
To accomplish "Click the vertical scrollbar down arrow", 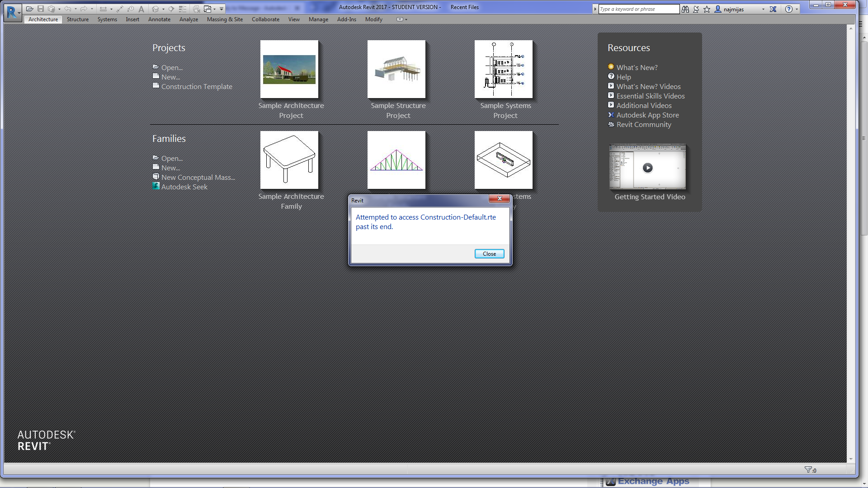I will tap(851, 459).
